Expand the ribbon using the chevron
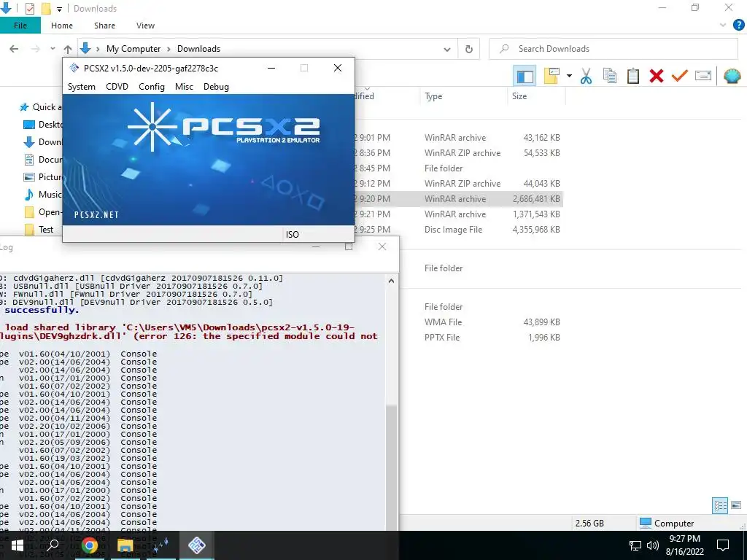Image resolution: width=747 pixels, height=560 pixels. point(723,26)
